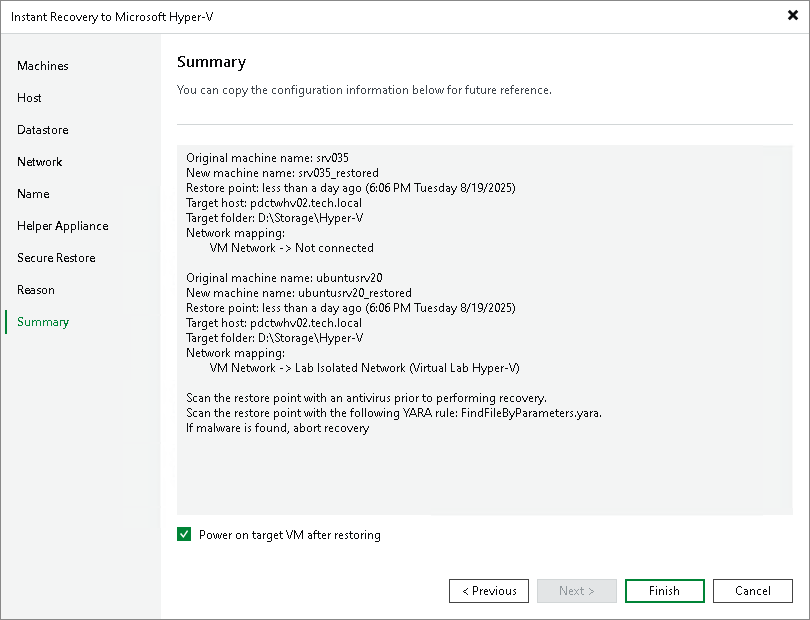Open the Name step

[32, 194]
